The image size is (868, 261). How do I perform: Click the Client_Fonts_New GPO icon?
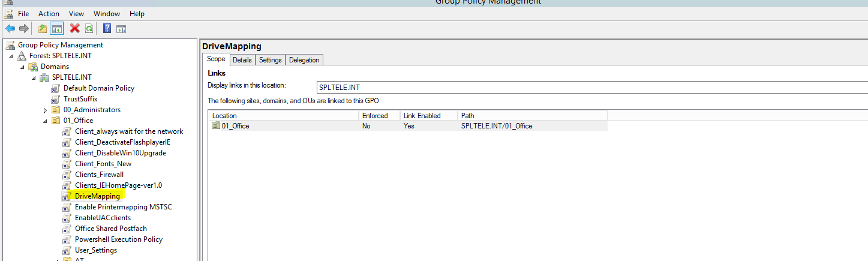[68, 164]
